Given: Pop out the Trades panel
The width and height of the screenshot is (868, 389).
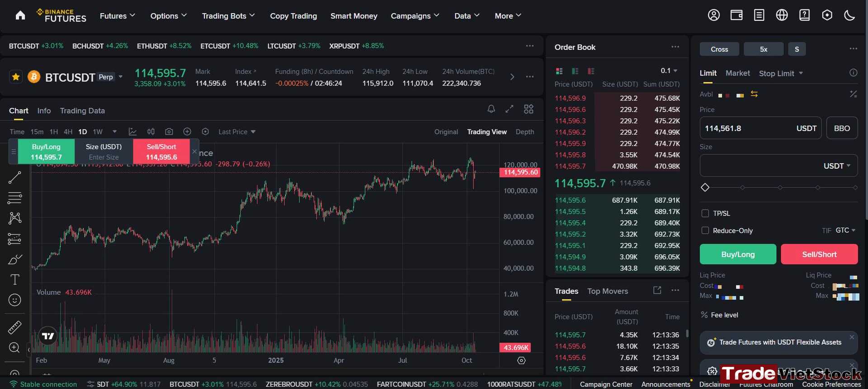Looking at the screenshot, I should pos(657,290).
